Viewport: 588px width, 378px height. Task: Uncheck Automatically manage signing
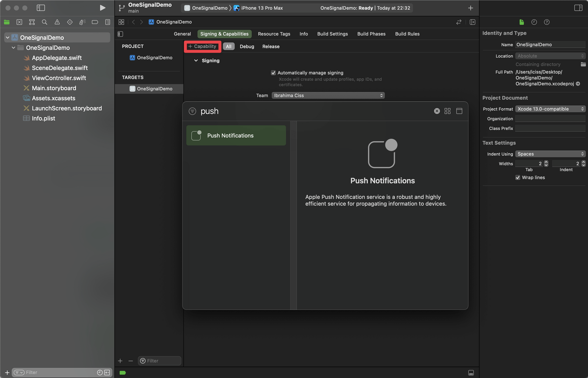(273, 73)
